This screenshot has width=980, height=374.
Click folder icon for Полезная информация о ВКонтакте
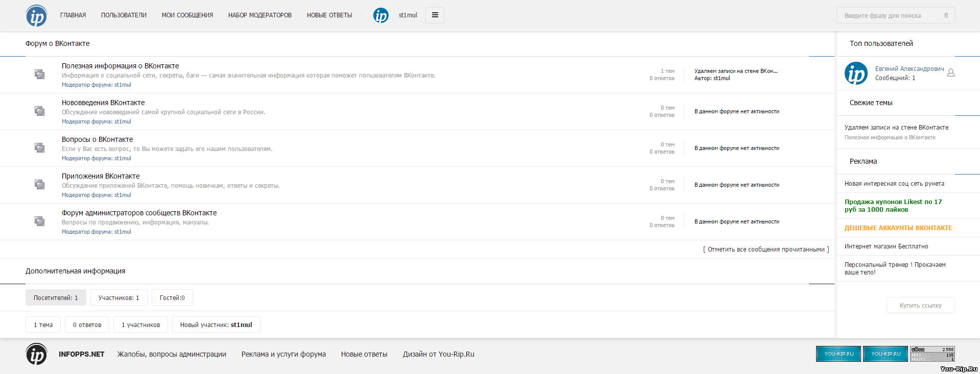pos(39,74)
